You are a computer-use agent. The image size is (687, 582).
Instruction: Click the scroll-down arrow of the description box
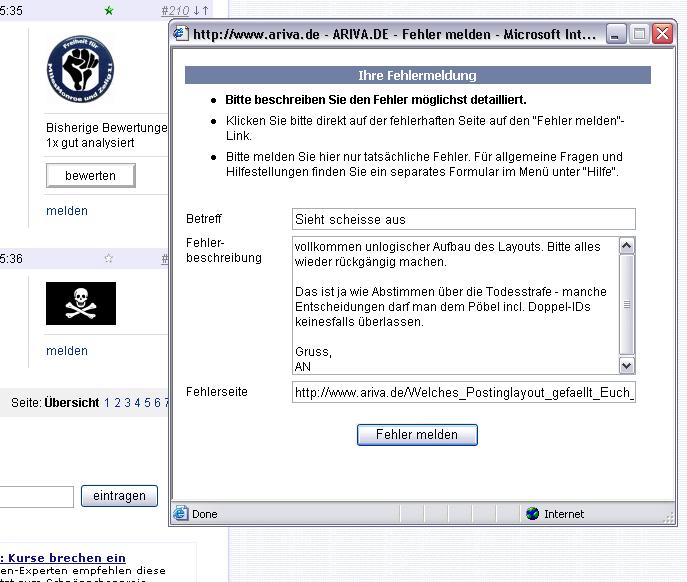point(627,365)
